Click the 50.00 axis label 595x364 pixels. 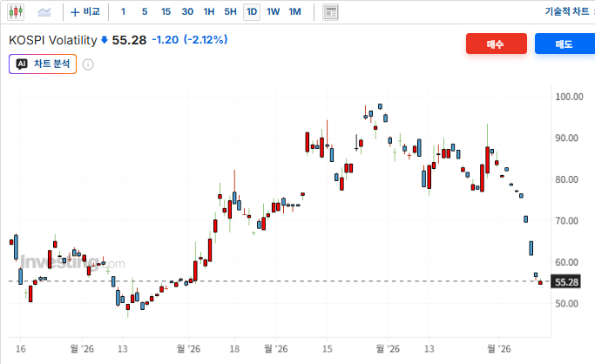click(x=566, y=303)
